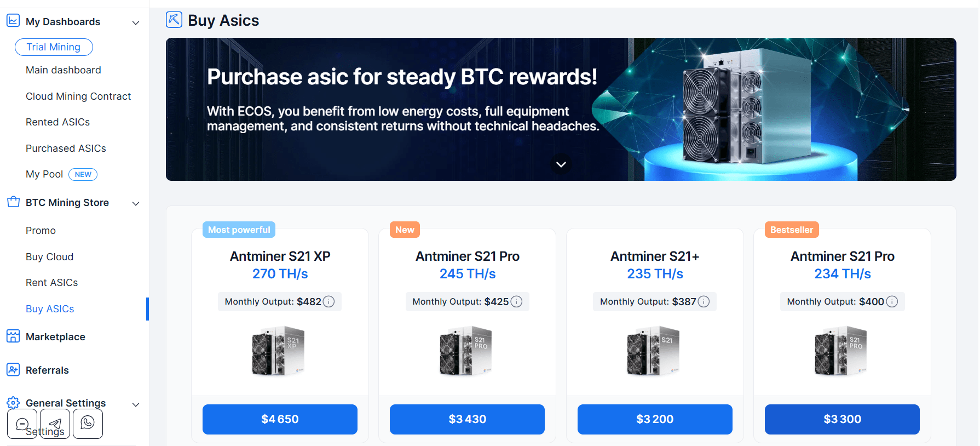This screenshot has height=446, width=980.
Task: Open info tooltip for $400 monthly output
Action: tap(892, 302)
